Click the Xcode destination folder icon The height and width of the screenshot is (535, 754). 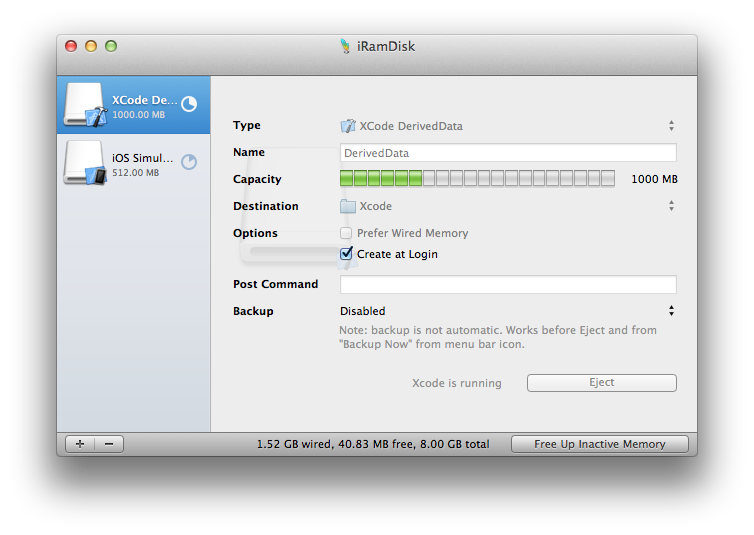click(x=348, y=206)
